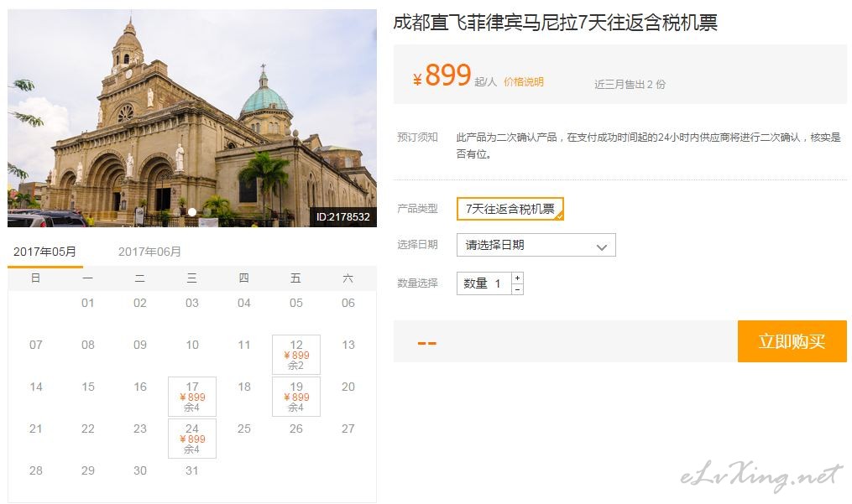The width and height of the screenshot is (852, 504).
Task: Decrease quantity with the minus stepper
Action: (x=517, y=289)
